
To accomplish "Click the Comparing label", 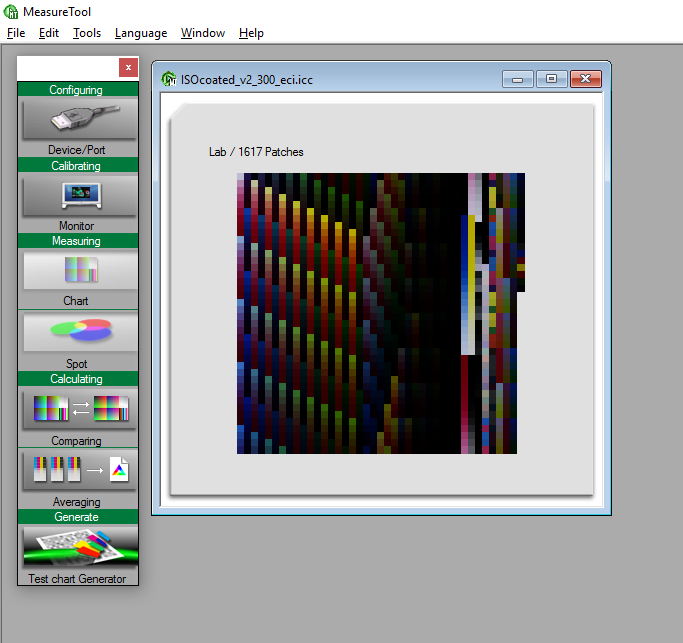I will pyautogui.click(x=77, y=441).
